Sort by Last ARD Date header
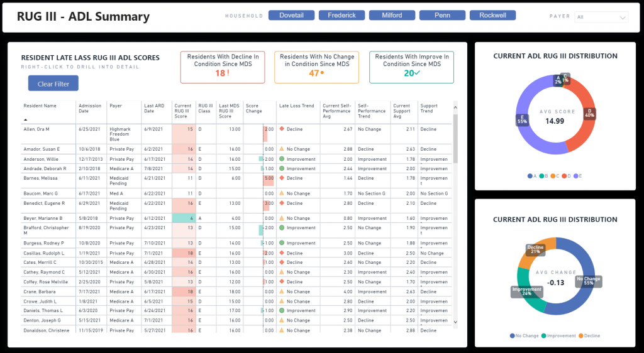The width and height of the screenshot is (644, 353). (x=154, y=108)
